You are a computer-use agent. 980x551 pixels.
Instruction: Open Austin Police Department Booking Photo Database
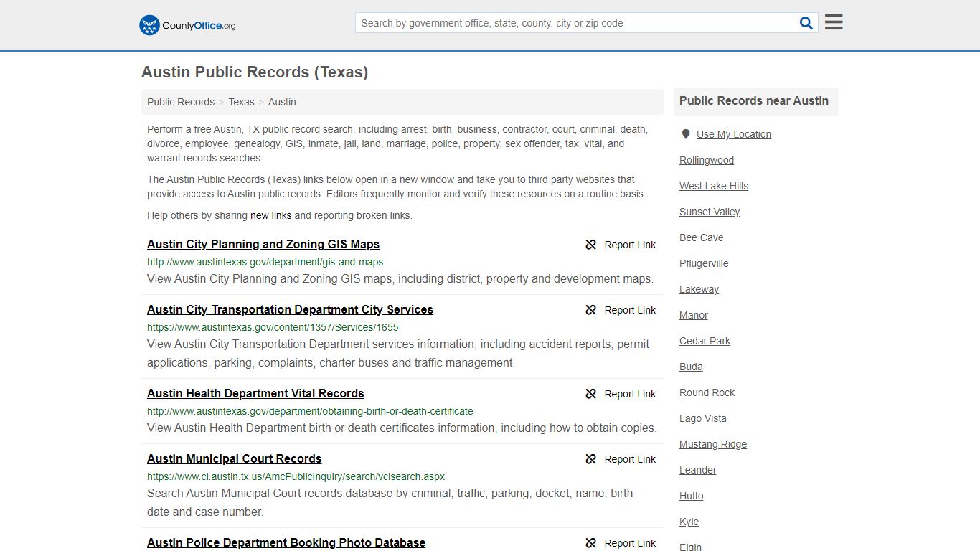click(x=286, y=542)
